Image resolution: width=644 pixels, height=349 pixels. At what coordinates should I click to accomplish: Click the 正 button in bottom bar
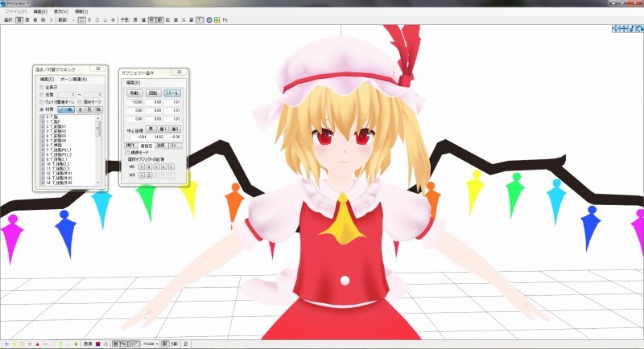186,344
